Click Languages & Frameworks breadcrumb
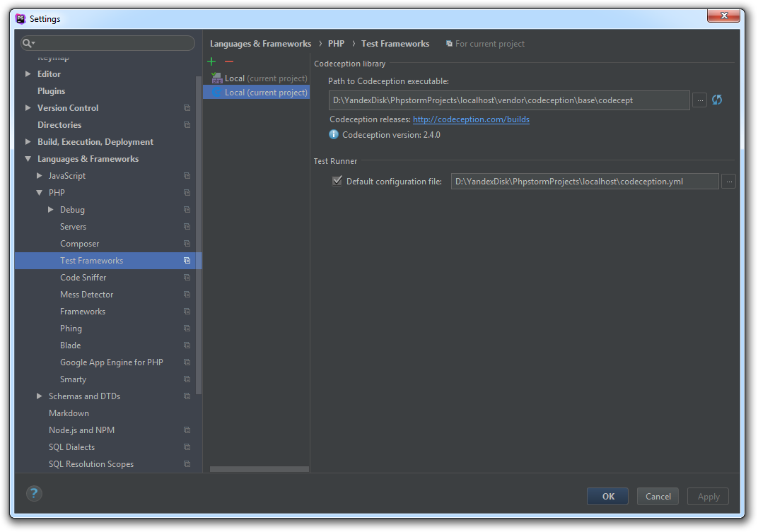The width and height of the screenshot is (758, 532). (x=260, y=44)
